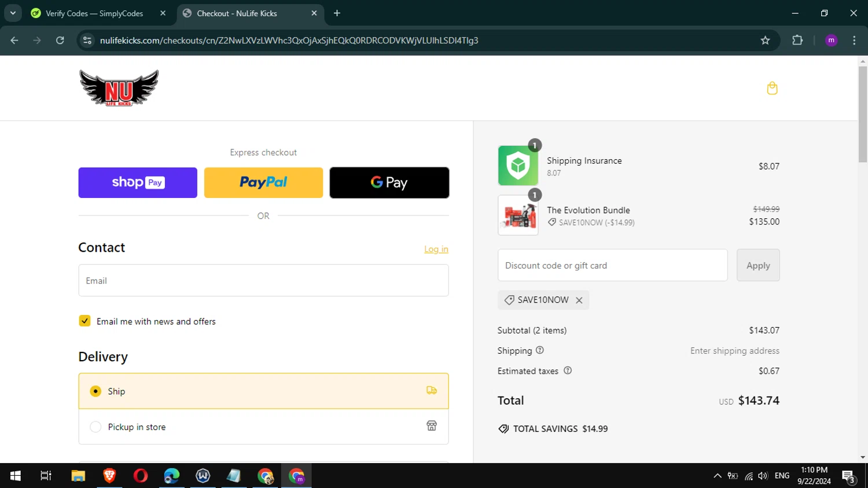Click the store icon in Pickup row
868x488 pixels.
(x=432, y=426)
